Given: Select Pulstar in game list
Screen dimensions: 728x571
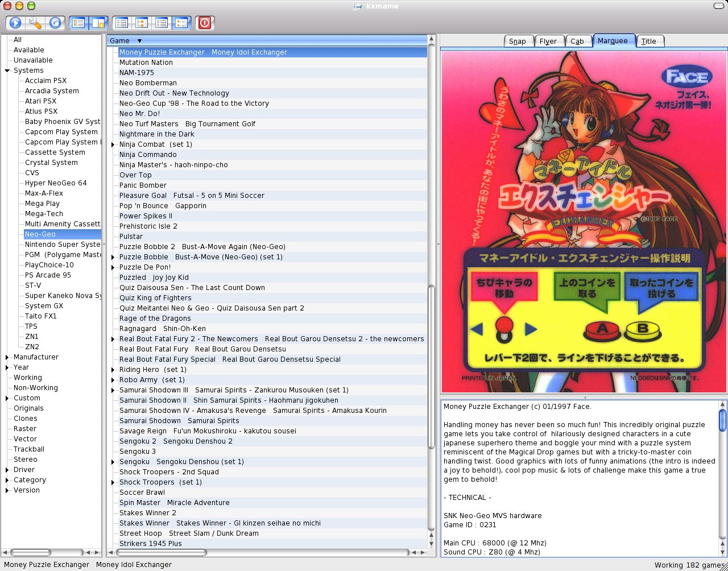Looking at the screenshot, I should [x=131, y=237].
